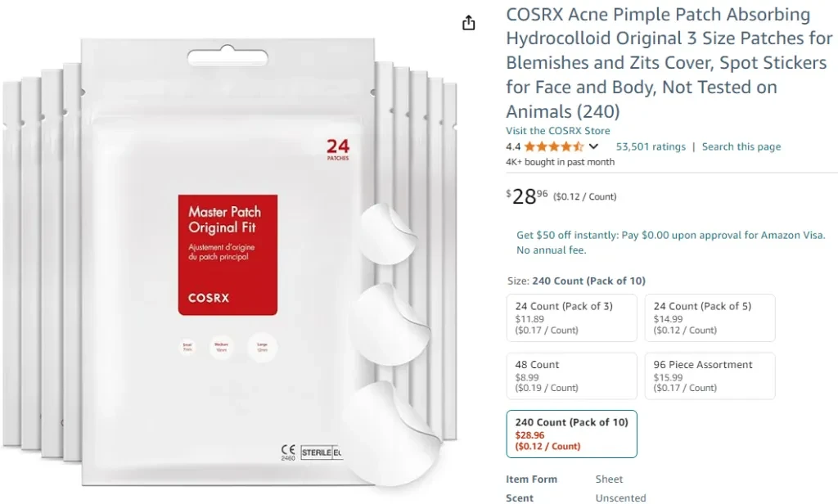Image resolution: width=838 pixels, height=504 pixels.
Task: Open the star rating breakdown chevron
Action: pos(593,146)
